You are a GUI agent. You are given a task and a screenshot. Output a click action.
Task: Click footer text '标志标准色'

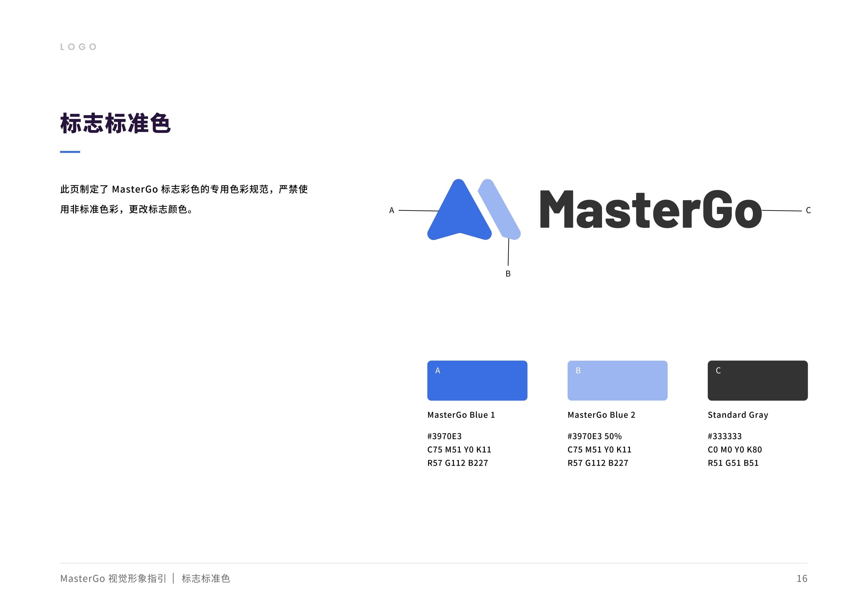(206, 579)
